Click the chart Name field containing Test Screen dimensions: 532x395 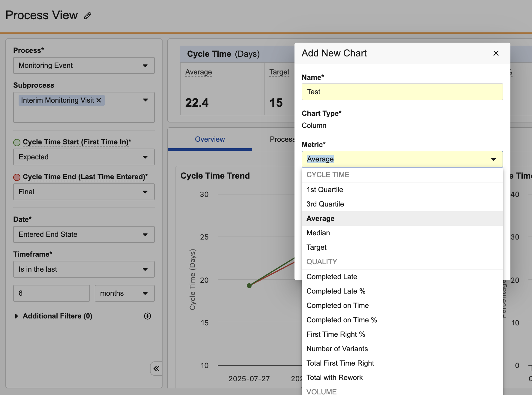point(402,92)
